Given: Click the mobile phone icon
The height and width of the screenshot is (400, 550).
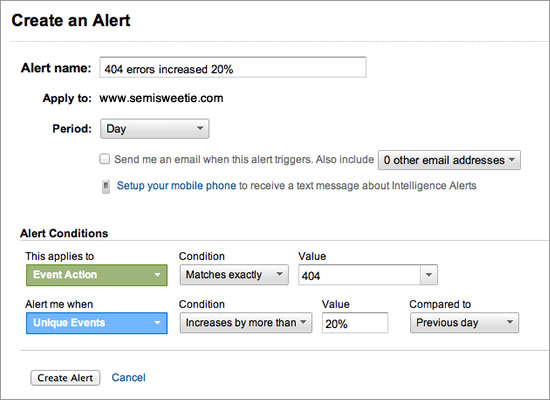Looking at the screenshot, I should pos(106,187).
